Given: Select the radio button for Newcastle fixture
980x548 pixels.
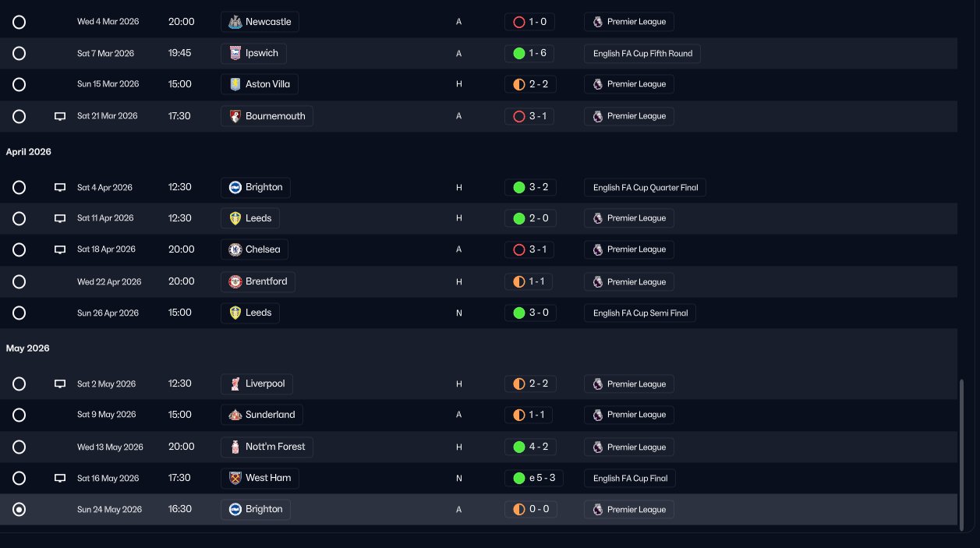Looking at the screenshot, I should pos(19,22).
